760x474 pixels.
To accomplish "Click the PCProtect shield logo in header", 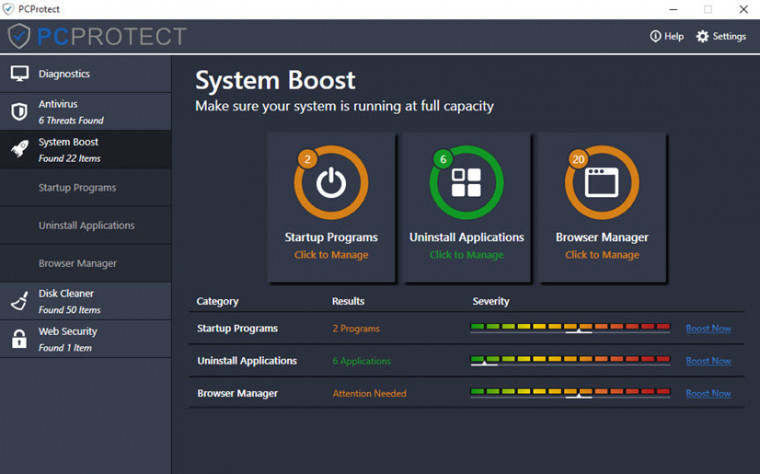I will (x=19, y=36).
